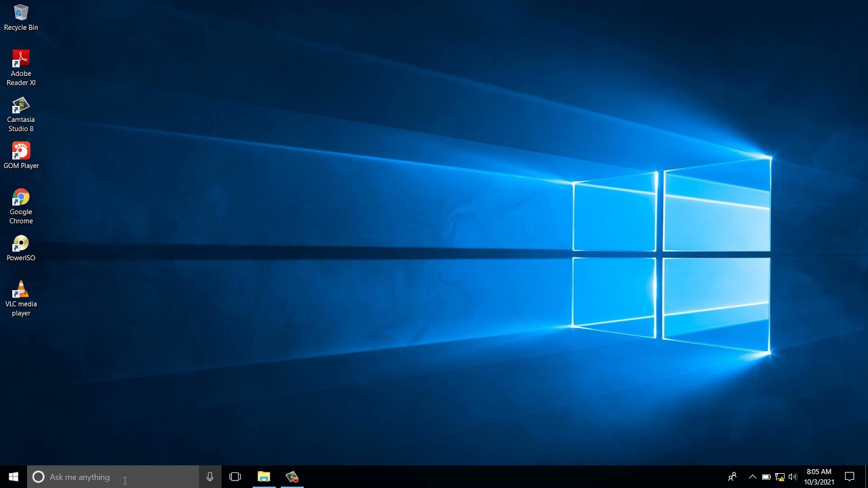The height and width of the screenshot is (488, 868).
Task: Show hidden system tray icons
Action: pyautogui.click(x=752, y=476)
